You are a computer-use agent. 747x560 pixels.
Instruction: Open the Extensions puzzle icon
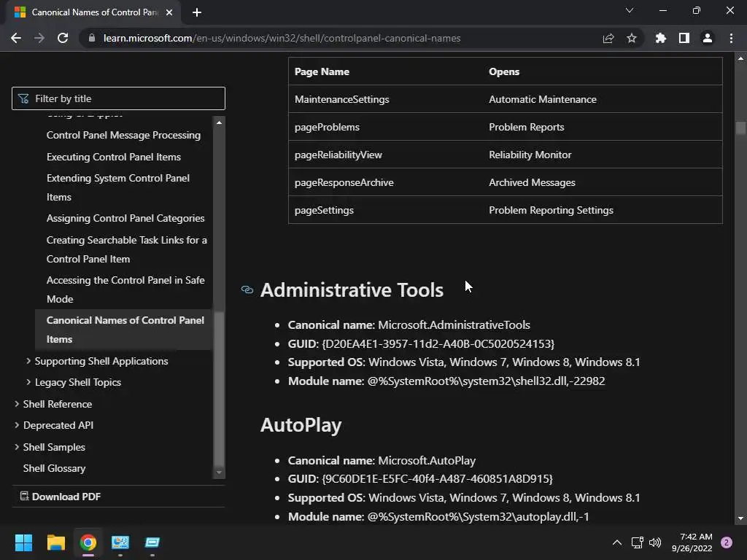click(661, 38)
